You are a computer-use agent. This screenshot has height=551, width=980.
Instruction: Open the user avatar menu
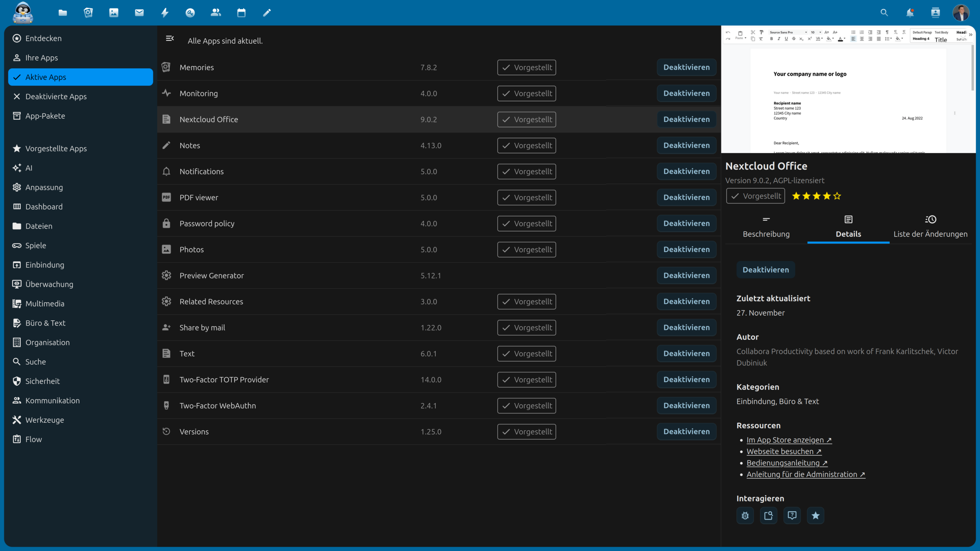tap(960, 13)
